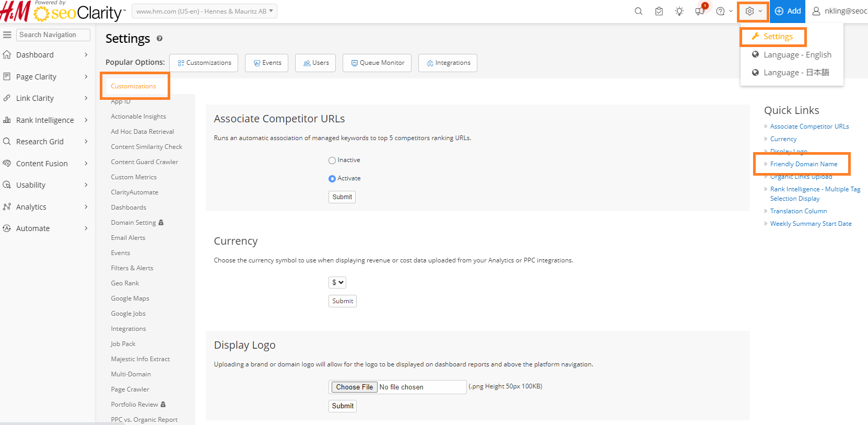Click the lightbulb ideas icon
The height and width of the screenshot is (425, 868).
click(x=679, y=11)
